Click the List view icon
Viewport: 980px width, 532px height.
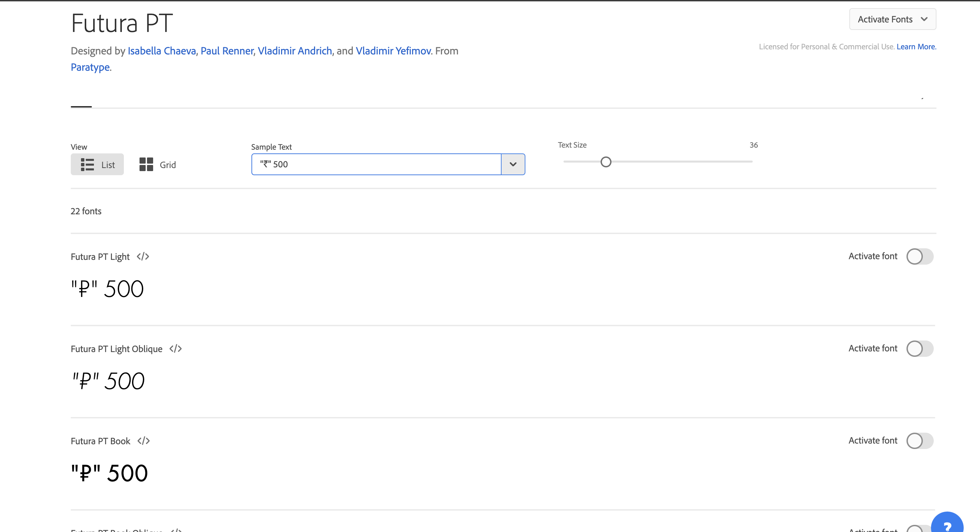point(87,165)
